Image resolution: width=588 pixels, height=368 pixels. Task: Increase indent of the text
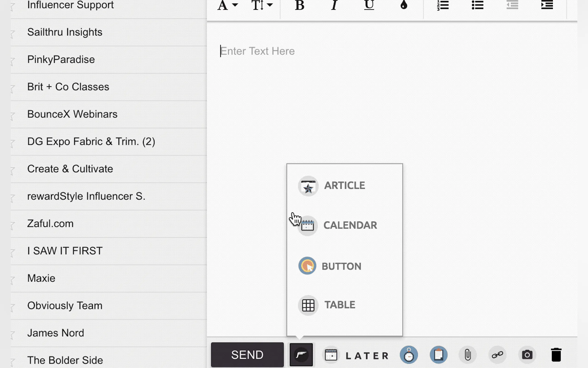tap(547, 5)
